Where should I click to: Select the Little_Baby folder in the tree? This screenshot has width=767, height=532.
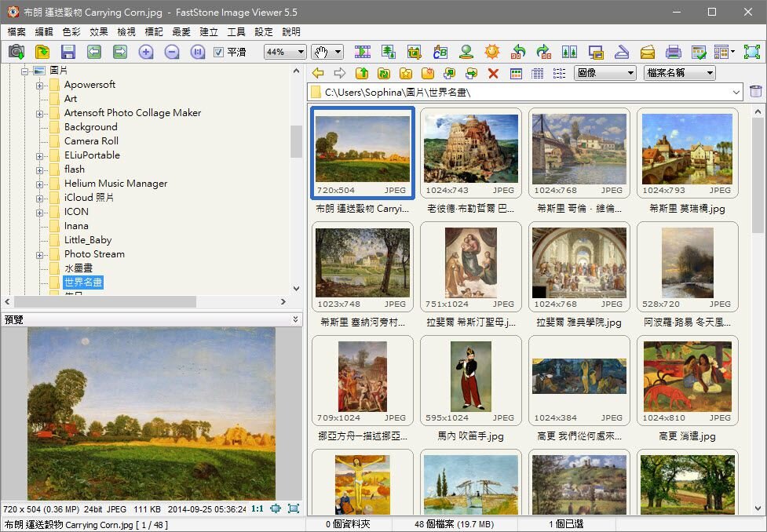88,239
